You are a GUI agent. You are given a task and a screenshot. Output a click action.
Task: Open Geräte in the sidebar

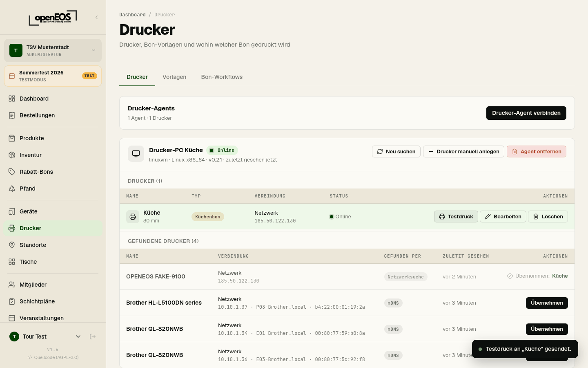coord(53,211)
